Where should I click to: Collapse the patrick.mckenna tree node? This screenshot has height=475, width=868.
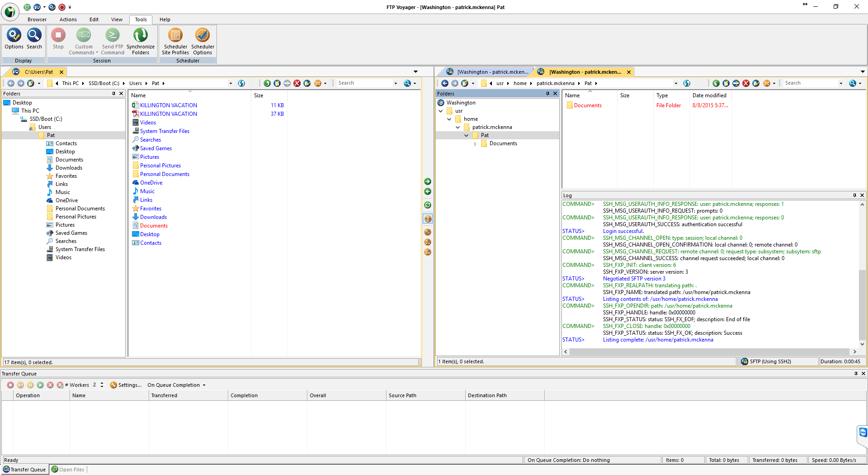(x=458, y=127)
